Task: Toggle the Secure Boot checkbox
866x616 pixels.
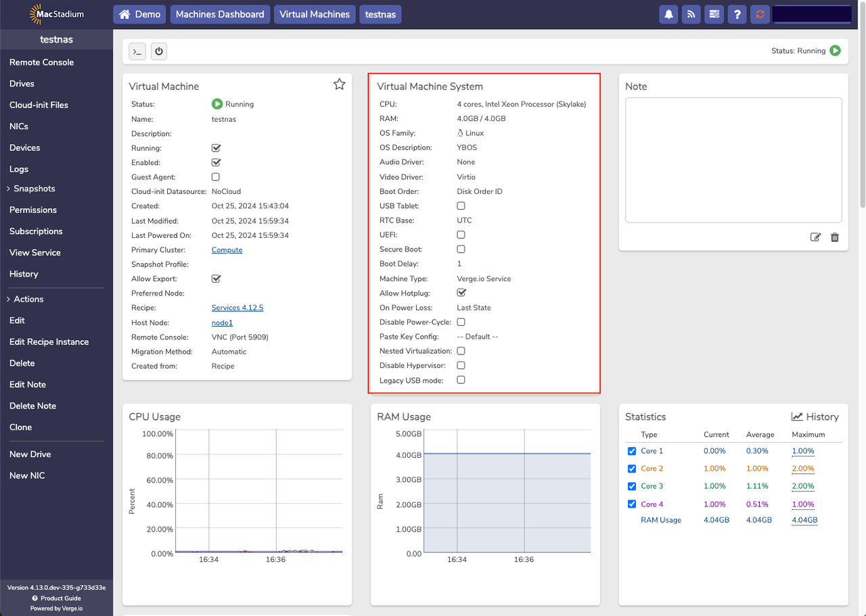Action: 461,250
